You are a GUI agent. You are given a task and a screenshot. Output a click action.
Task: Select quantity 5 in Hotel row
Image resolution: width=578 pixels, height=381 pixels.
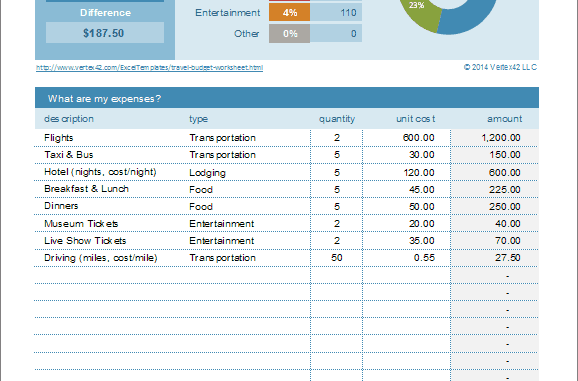coord(337,172)
